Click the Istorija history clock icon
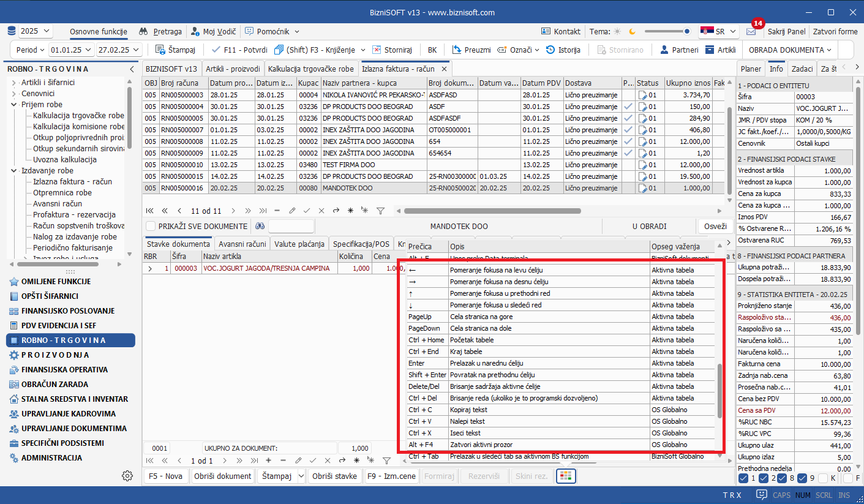864x504 pixels. pyautogui.click(x=551, y=50)
